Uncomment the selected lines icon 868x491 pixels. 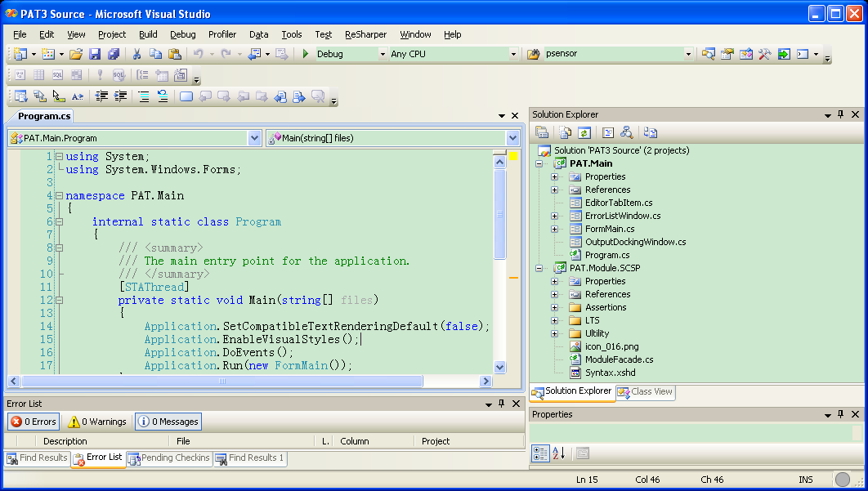pyautogui.click(x=162, y=96)
